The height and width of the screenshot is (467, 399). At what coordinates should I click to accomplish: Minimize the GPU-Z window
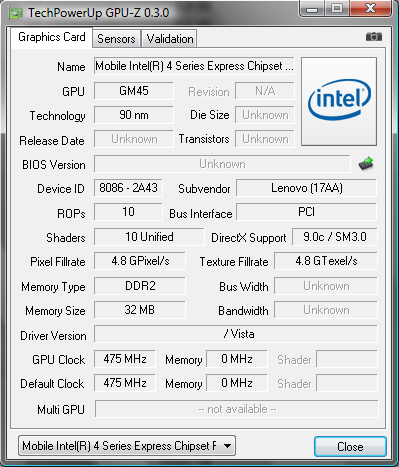[x=312, y=8]
